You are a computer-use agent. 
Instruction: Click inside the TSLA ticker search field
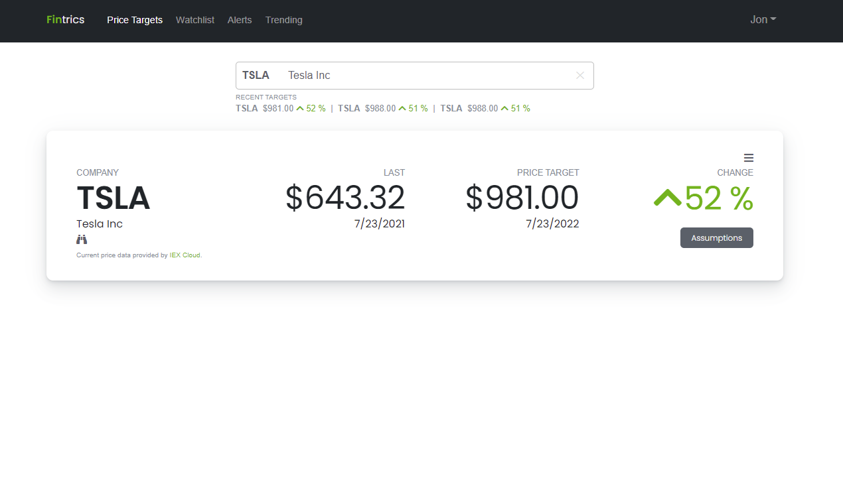point(398,75)
